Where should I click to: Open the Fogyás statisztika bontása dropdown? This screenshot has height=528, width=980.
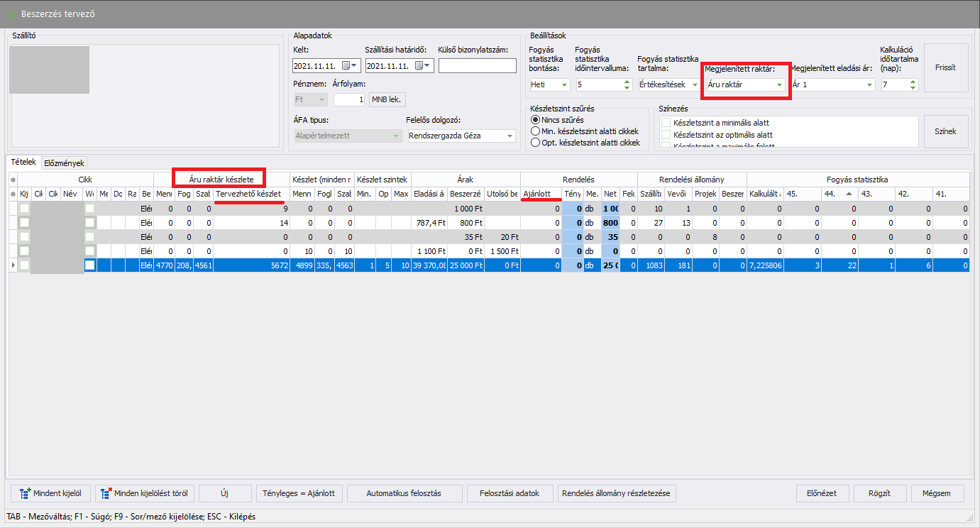coord(564,85)
